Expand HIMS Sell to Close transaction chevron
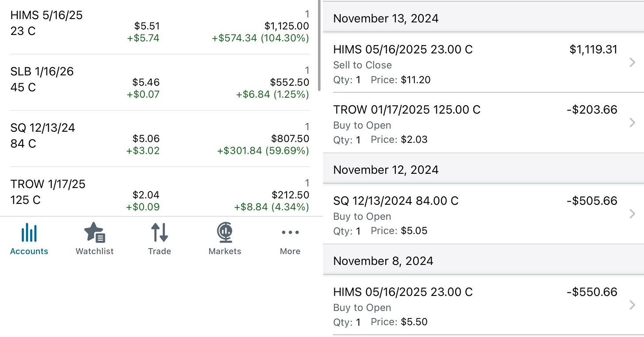The image size is (644, 337). coord(632,63)
